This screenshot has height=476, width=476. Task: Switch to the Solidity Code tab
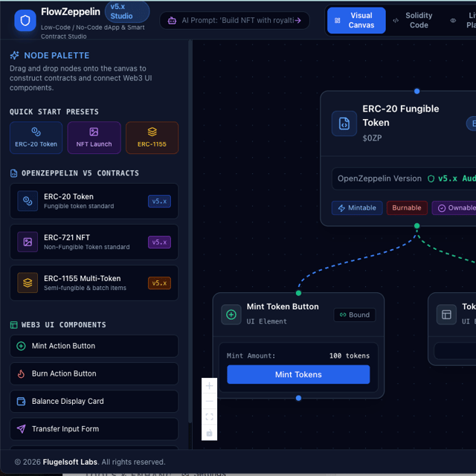click(414, 20)
